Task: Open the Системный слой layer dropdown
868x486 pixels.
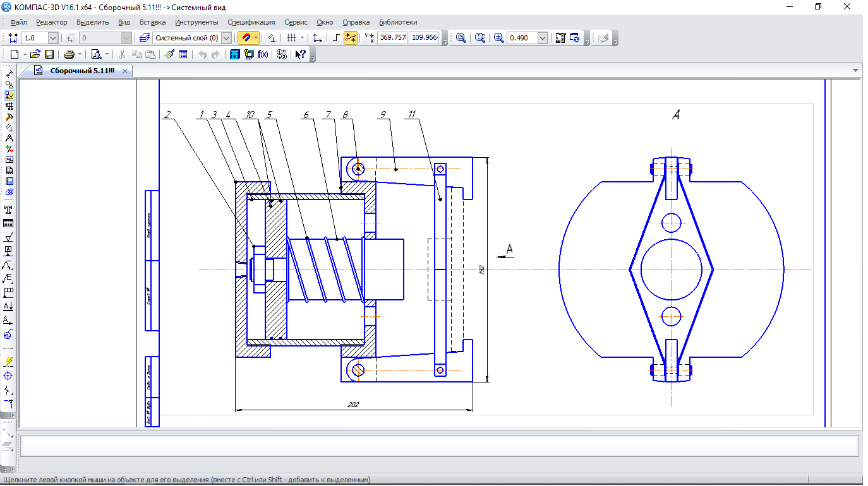Action: [x=226, y=38]
